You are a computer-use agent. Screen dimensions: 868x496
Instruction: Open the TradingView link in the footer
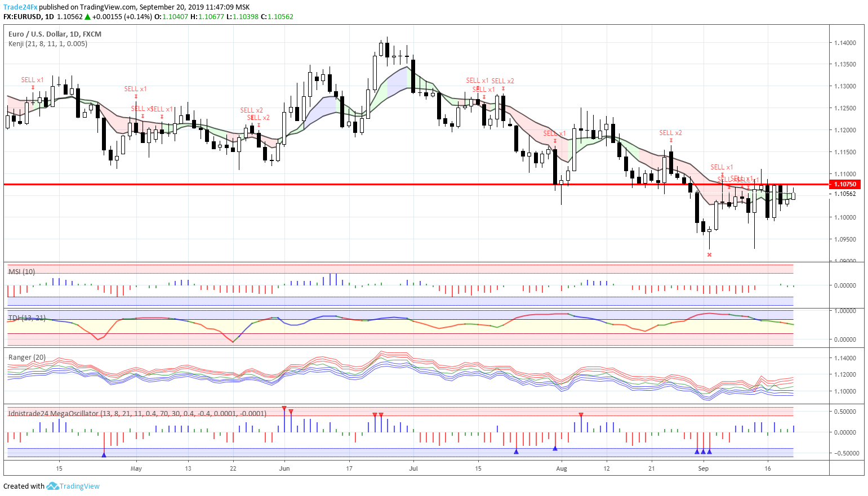tap(79, 486)
